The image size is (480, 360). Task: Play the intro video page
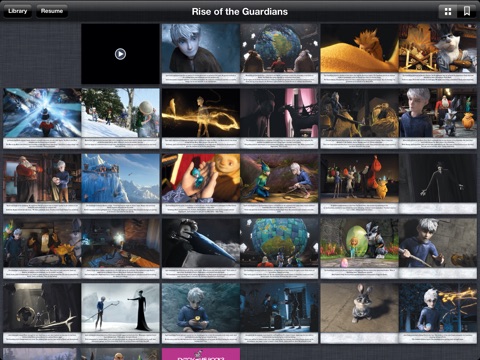click(x=120, y=54)
